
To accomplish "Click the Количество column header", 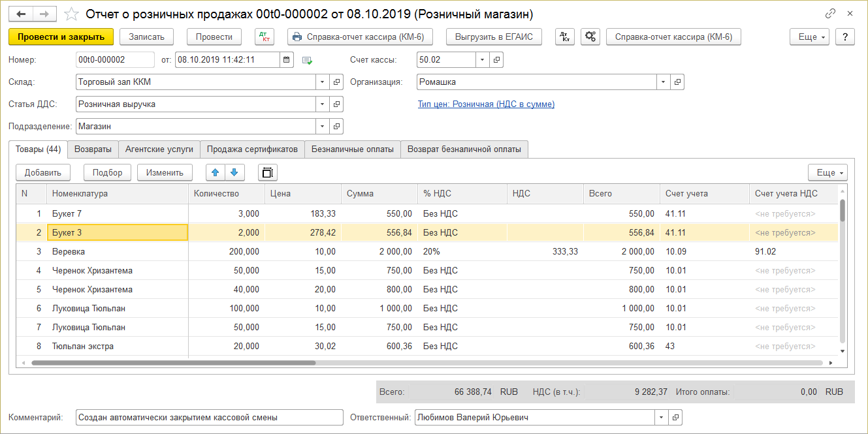I will [x=226, y=194].
